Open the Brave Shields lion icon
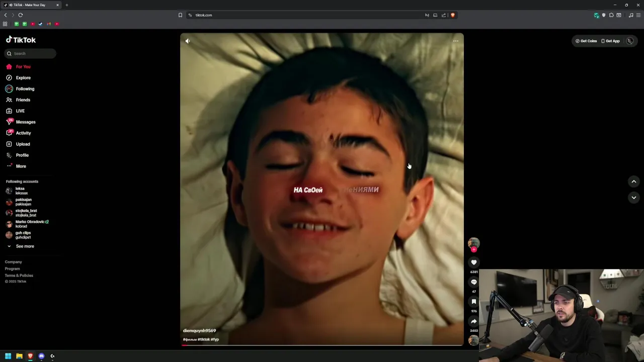This screenshot has height=362, width=644. click(452, 15)
